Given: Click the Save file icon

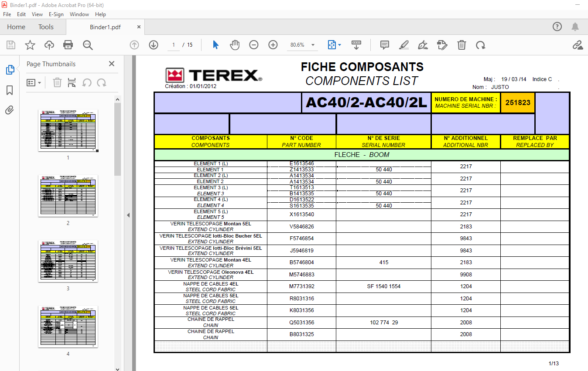Looking at the screenshot, I should pyautogui.click(x=11, y=45).
